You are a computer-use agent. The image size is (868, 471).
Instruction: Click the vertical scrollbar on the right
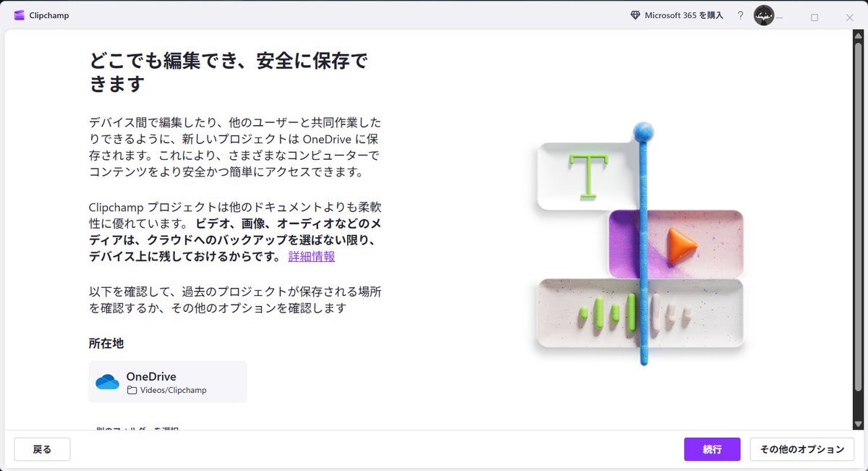coord(858,230)
